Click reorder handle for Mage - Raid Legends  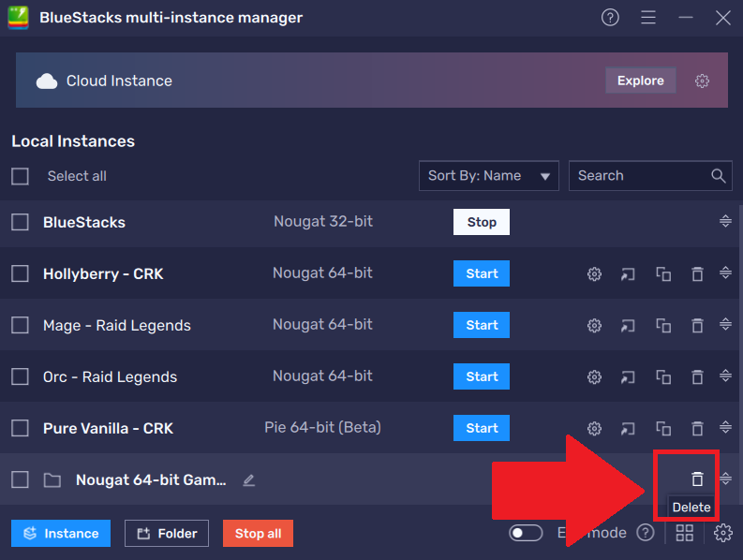coord(725,324)
